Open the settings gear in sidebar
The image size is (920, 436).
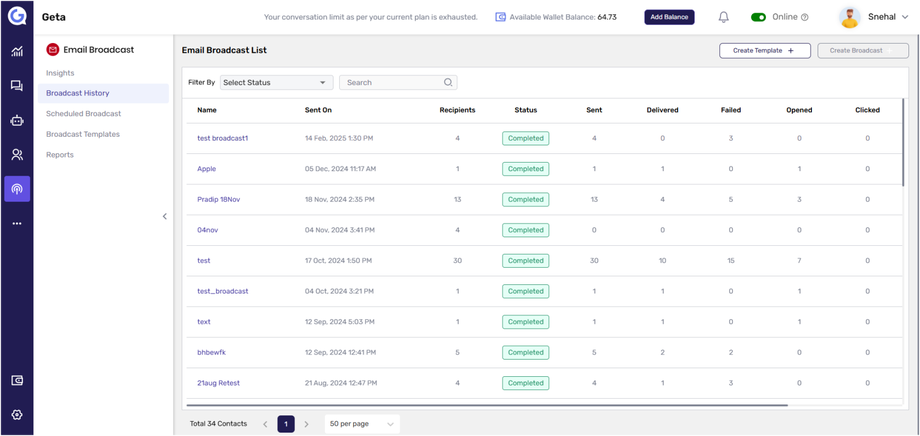pyautogui.click(x=17, y=414)
